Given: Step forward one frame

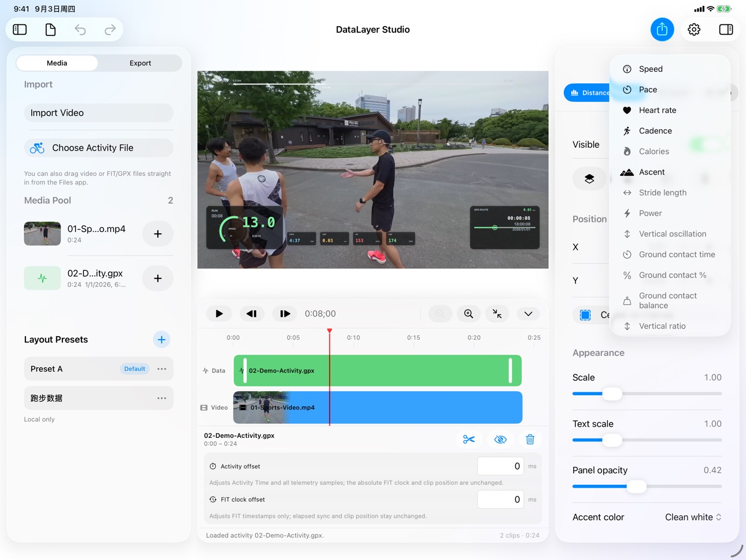Looking at the screenshot, I should [285, 314].
